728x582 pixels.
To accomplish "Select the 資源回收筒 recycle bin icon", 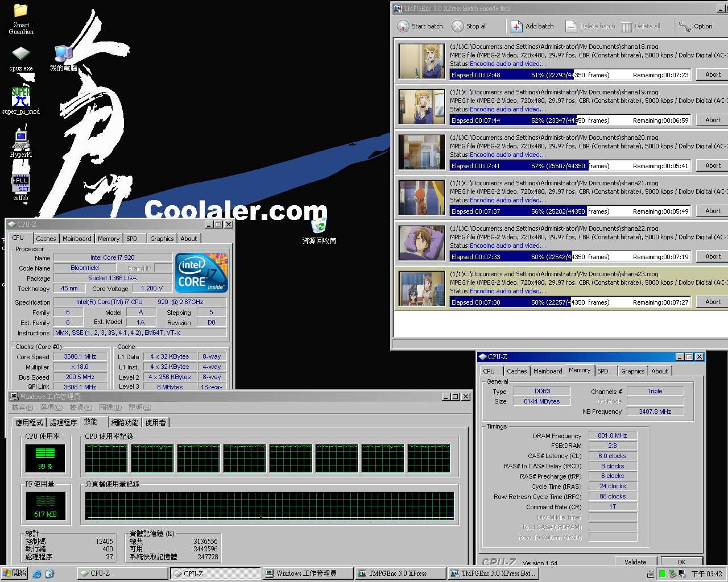I will click(319, 230).
